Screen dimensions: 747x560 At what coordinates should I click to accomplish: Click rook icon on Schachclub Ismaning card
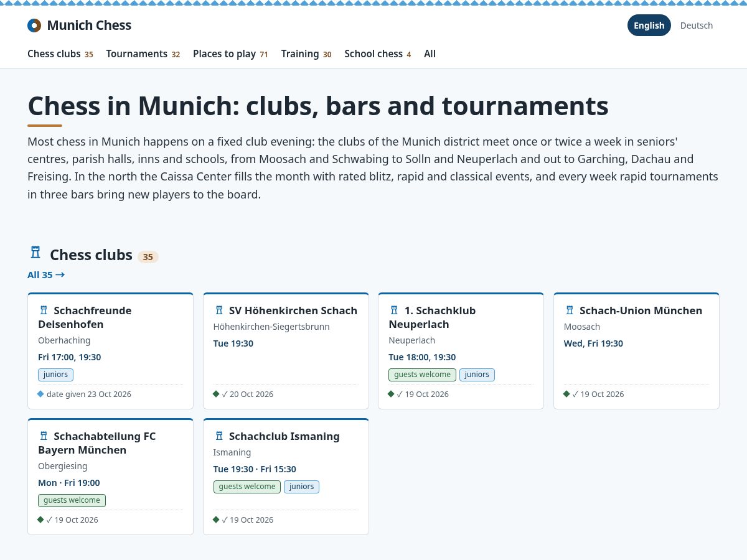pos(219,436)
